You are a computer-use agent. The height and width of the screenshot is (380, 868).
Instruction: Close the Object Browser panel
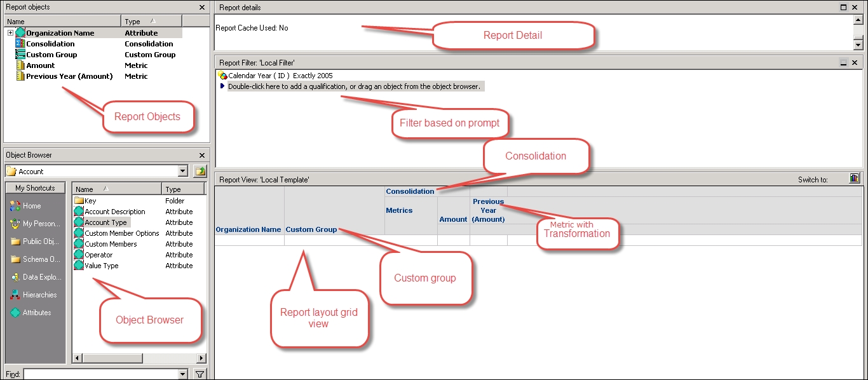[x=202, y=155]
